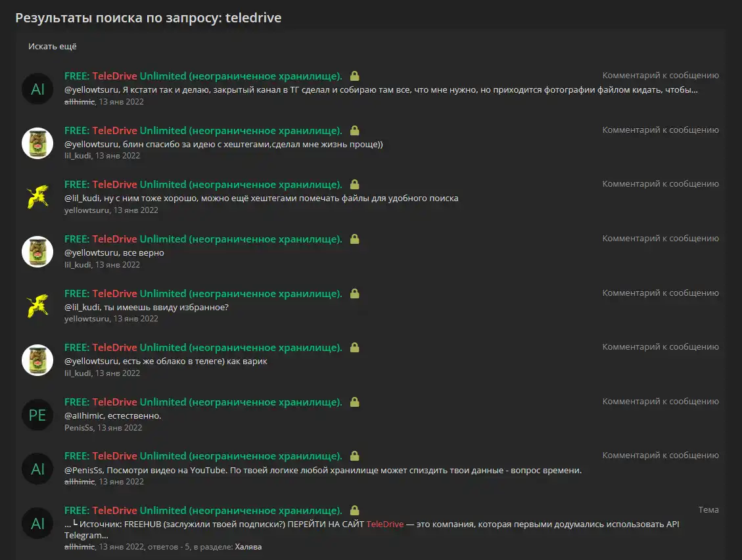Viewport: 742px width, 560px height.
Task: Click snippet "блин спасибо за идею с хештегами"
Action: (223, 144)
